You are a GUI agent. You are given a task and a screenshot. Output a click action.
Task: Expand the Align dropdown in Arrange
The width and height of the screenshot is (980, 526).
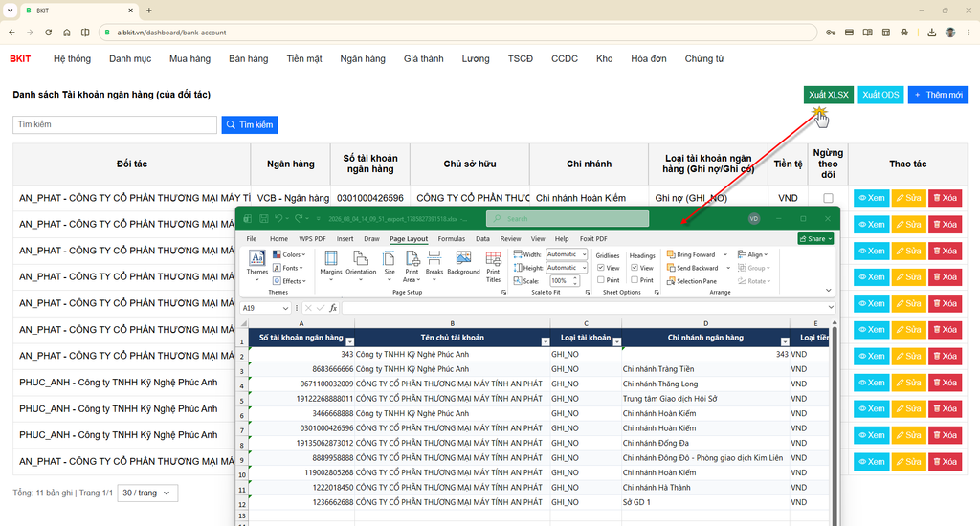click(x=752, y=255)
